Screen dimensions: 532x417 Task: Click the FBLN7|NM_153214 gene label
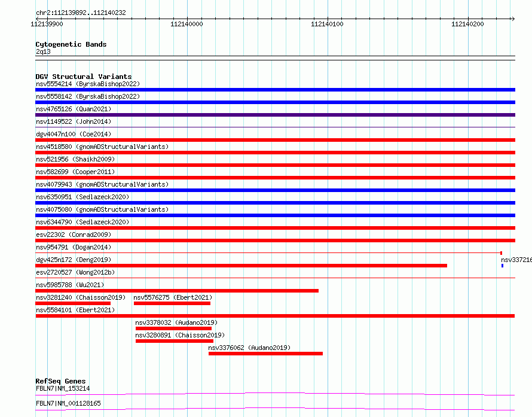[x=63, y=388]
